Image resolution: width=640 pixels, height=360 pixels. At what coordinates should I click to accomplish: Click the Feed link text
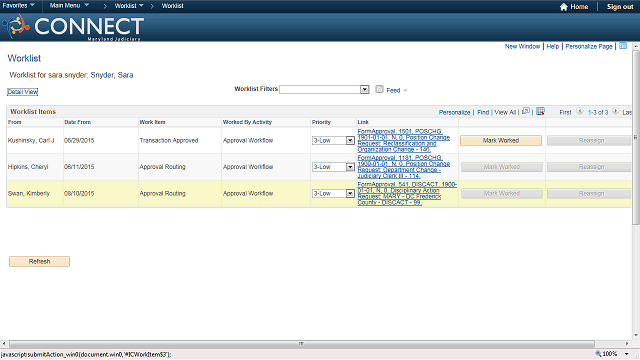pyautogui.click(x=393, y=91)
